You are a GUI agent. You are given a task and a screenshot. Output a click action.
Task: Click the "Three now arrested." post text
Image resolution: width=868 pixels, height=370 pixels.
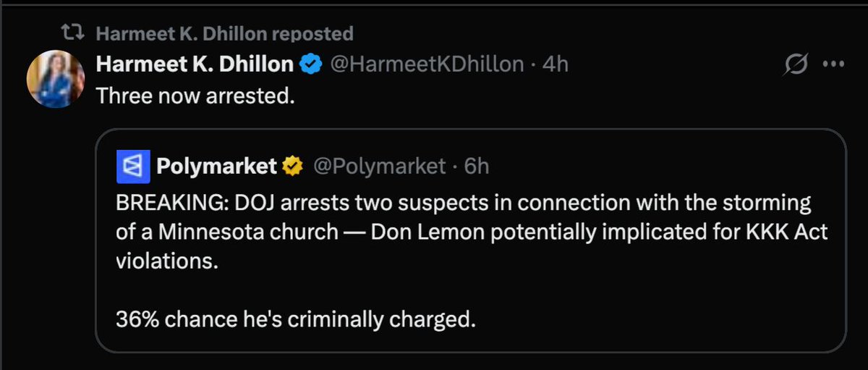195,96
